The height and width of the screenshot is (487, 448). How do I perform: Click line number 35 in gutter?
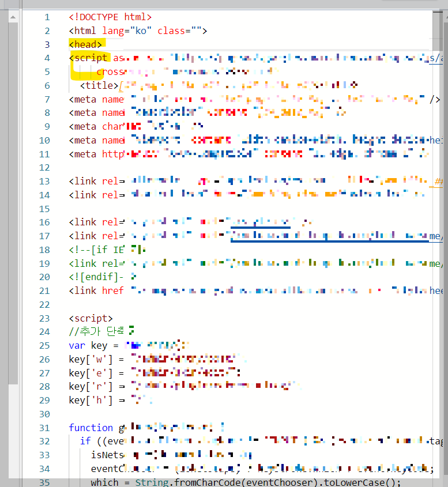tap(44, 482)
